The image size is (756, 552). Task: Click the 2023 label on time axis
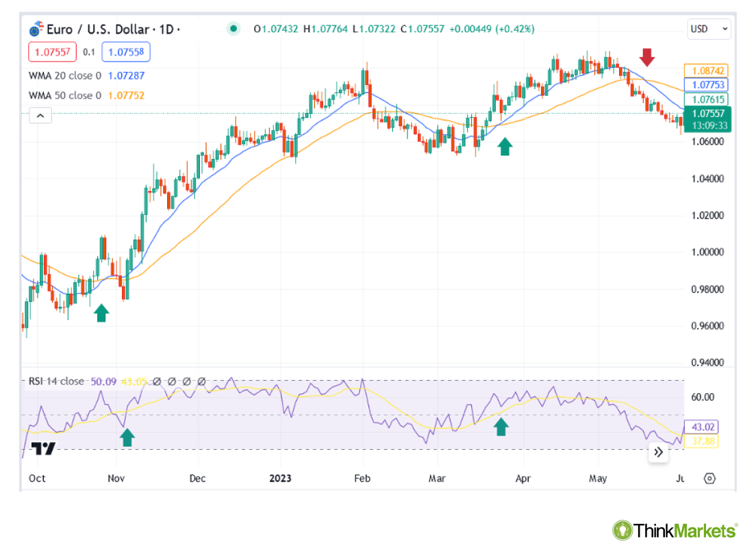tap(280, 478)
